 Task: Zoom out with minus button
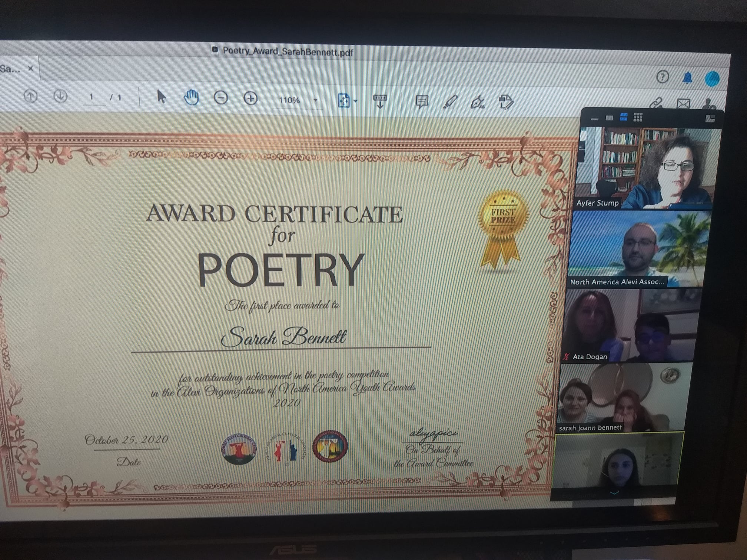221,98
